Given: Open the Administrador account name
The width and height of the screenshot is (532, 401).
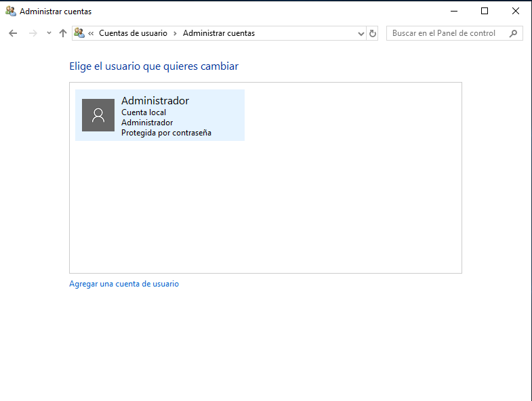Looking at the screenshot, I should (x=155, y=101).
